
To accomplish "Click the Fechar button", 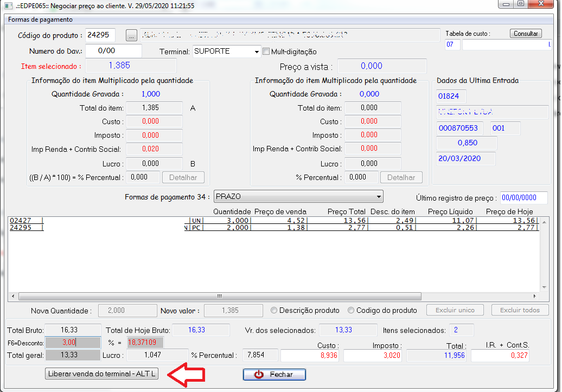I will 274,375.
